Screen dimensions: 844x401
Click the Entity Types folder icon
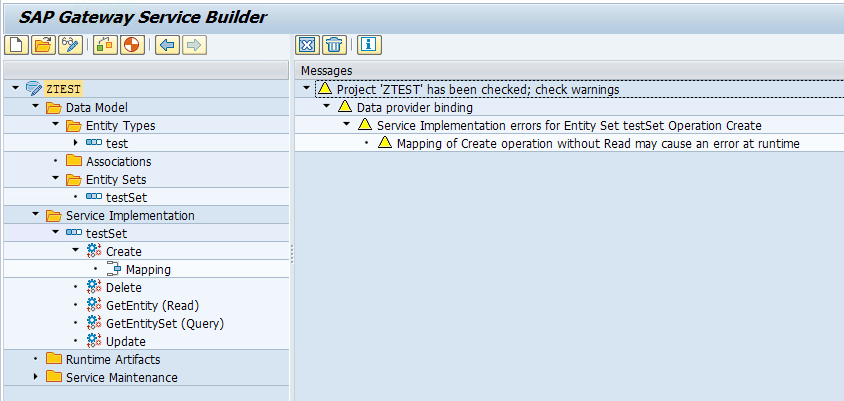click(x=74, y=125)
